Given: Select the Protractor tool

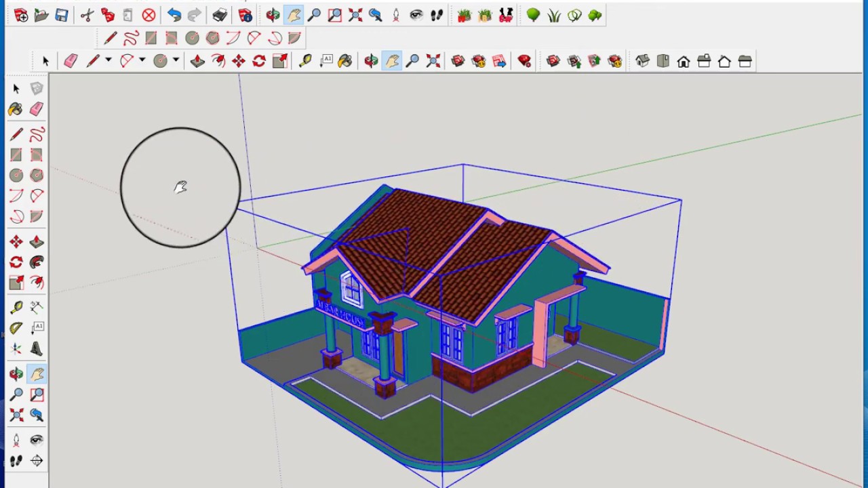Looking at the screenshot, I should pos(16,328).
